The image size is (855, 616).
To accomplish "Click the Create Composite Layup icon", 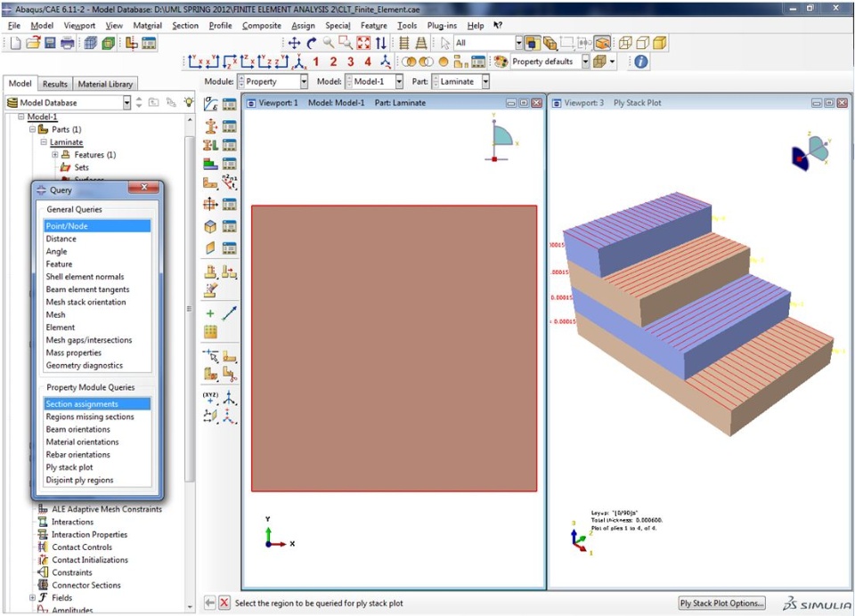I will click(210, 164).
